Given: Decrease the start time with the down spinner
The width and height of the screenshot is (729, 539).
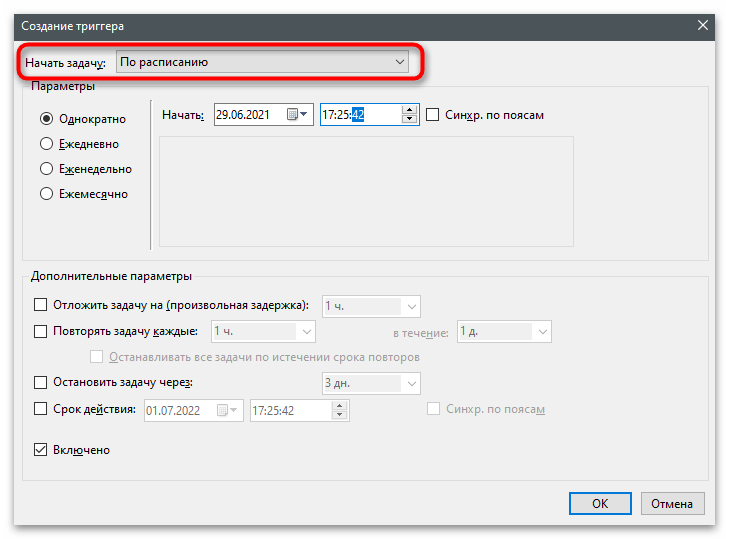Looking at the screenshot, I should (x=409, y=119).
